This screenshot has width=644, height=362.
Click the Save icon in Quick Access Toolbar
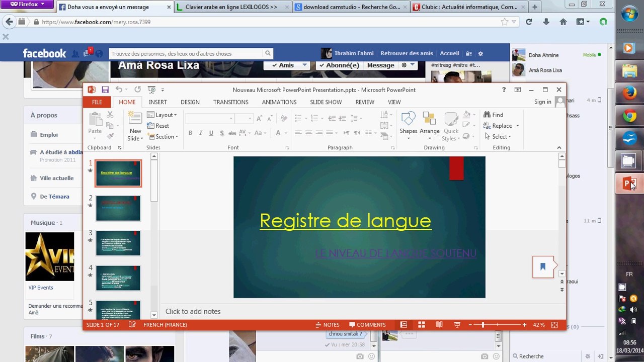tap(105, 89)
